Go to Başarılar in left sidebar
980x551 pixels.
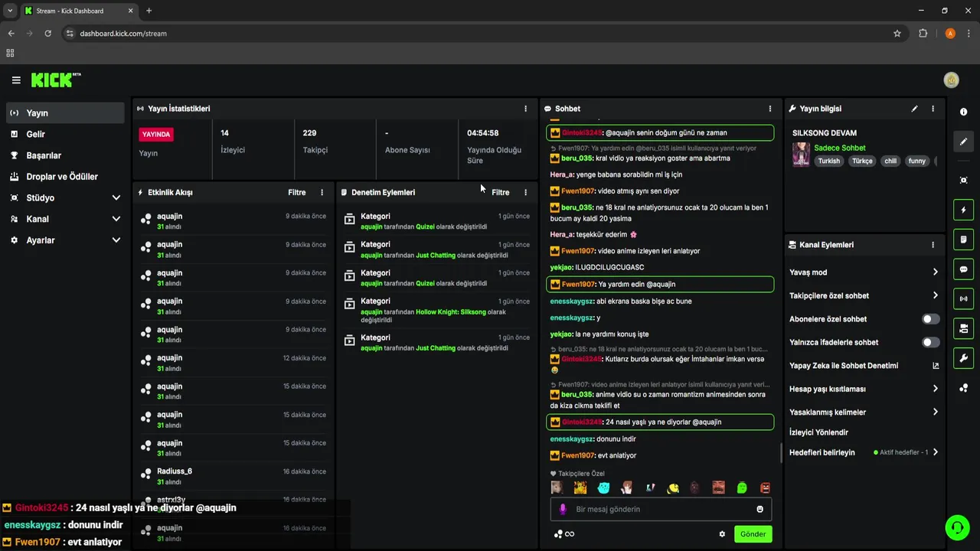(x=65, y=155)
